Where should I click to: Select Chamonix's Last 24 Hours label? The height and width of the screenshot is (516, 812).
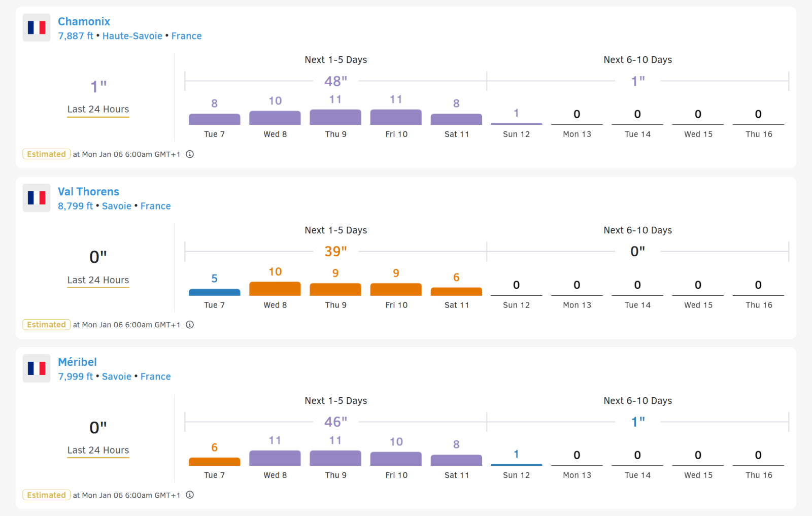point(98,110)
